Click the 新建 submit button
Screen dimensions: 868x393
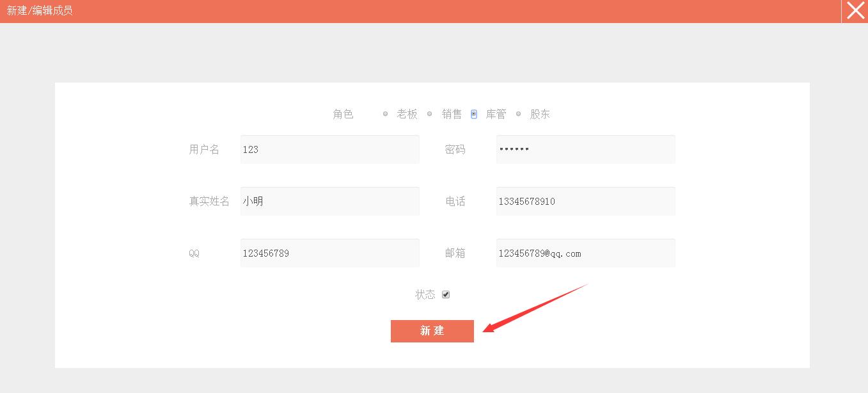click(432, 331)
